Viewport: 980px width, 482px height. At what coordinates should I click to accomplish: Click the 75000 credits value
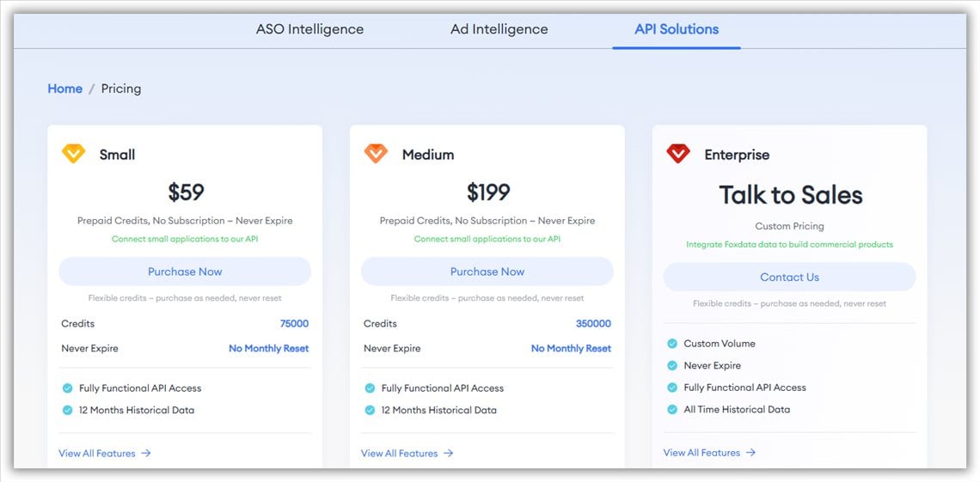[294, 323]
